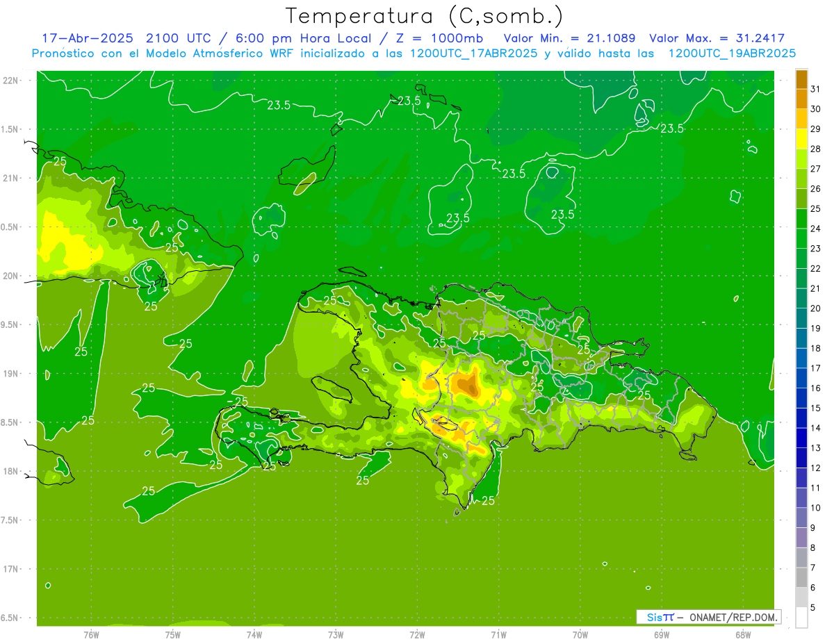Click the bright yellow swatch between 28 and 29
Viewport: 834px width, 644px height.
click(801, 139)
